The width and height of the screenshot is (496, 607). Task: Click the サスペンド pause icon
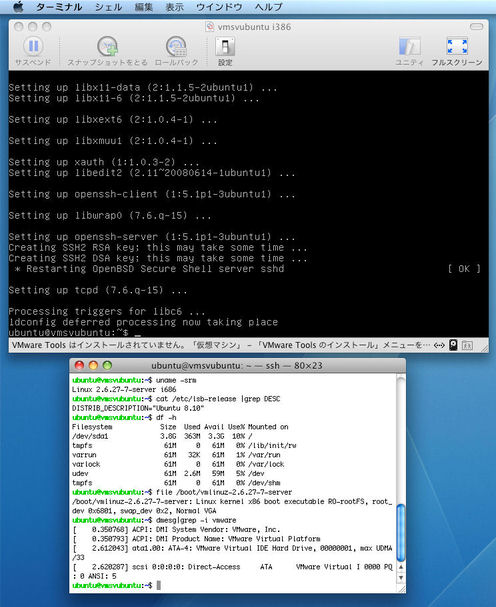(x=33, y=46)
